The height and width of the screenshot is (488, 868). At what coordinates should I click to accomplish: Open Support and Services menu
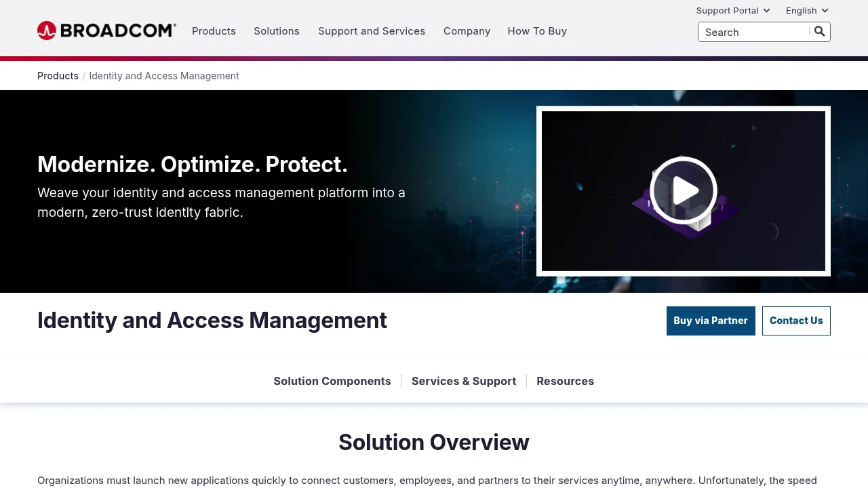[x=372, y=31]
